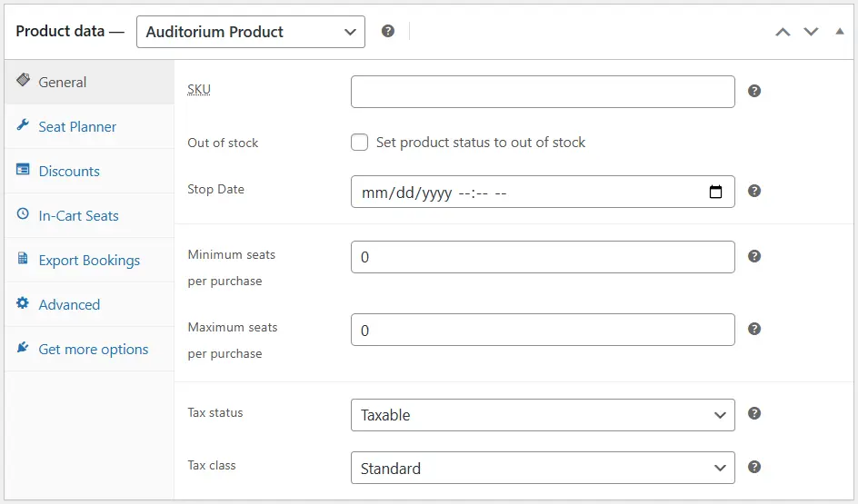Expand the Tax status dropdown
Image resolution: width=858 pixels, height=504 pixels.
[x=542, y=415]
